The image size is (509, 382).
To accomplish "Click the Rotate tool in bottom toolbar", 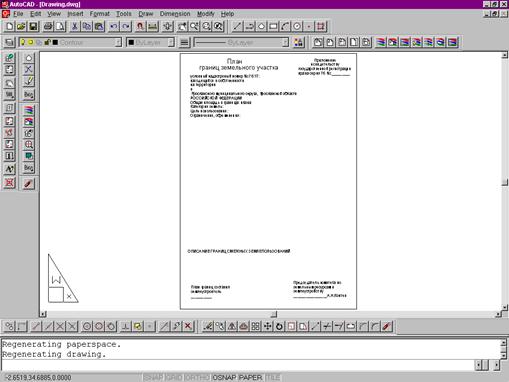I will pyautogui.click(x=279, y=326).
